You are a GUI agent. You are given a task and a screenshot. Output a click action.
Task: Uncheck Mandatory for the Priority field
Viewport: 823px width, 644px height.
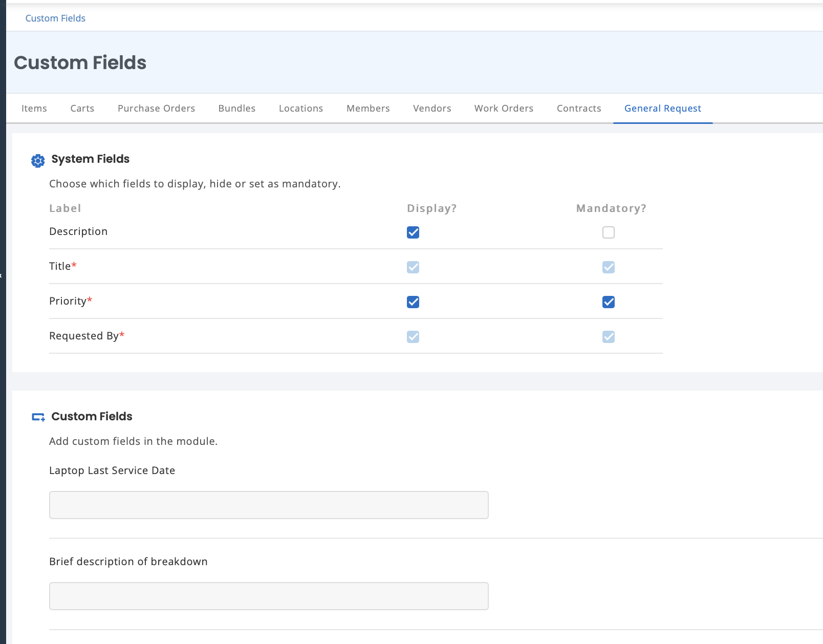[608, 302]
